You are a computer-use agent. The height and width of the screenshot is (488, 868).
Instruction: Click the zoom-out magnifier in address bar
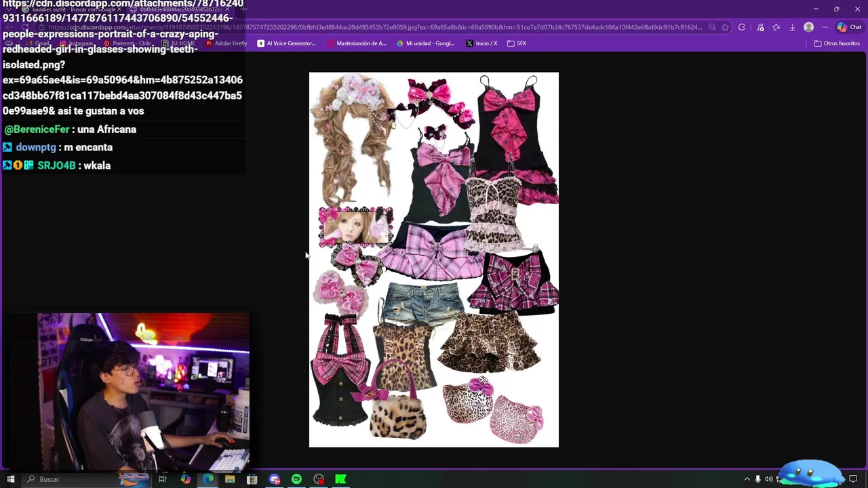[712, 27]
